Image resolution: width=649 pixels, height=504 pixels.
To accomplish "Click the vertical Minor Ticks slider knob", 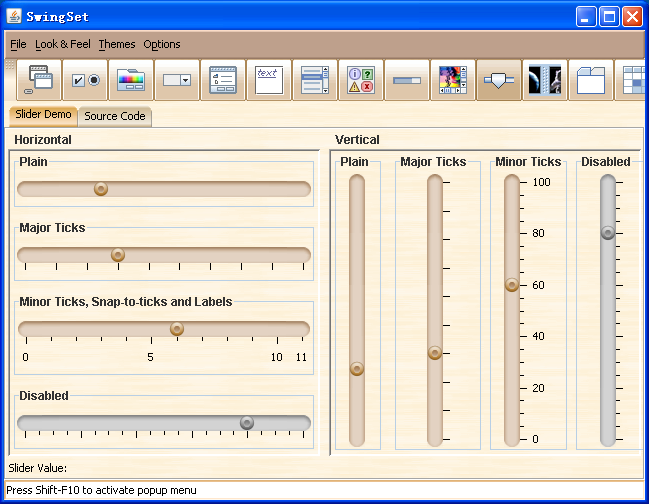I will point(512,285).
